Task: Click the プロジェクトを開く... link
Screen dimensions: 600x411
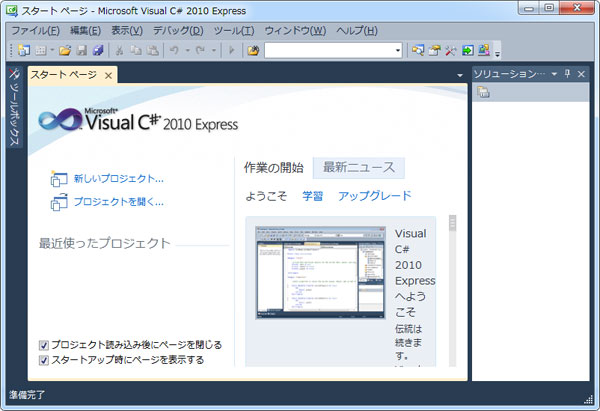Action: pos(119,202)
